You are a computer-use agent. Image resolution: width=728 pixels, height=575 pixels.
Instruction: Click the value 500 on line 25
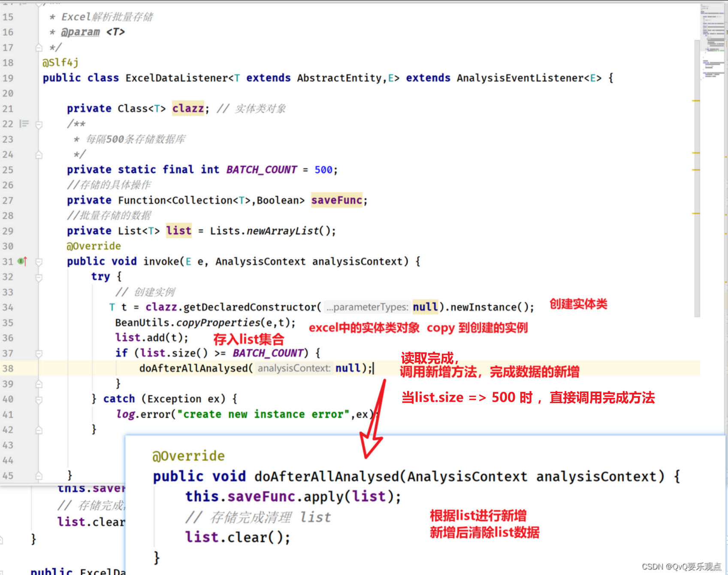pos(323,170)
